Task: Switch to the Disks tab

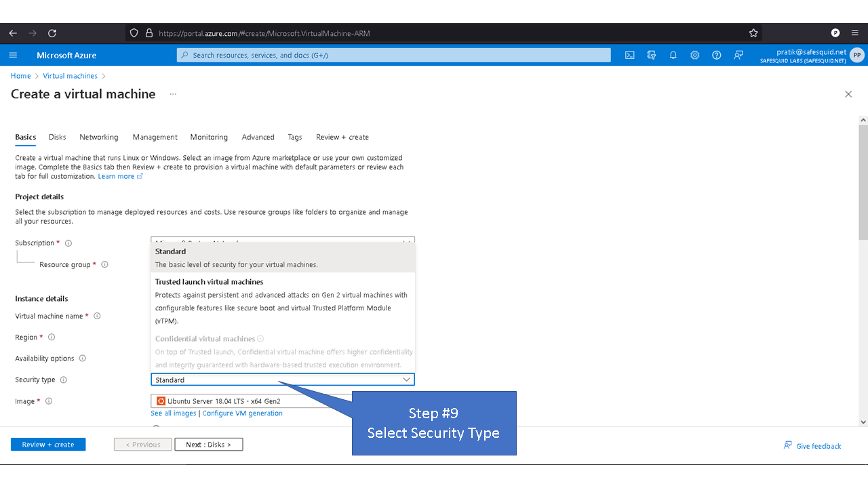Action: click(x=58, y=137)
